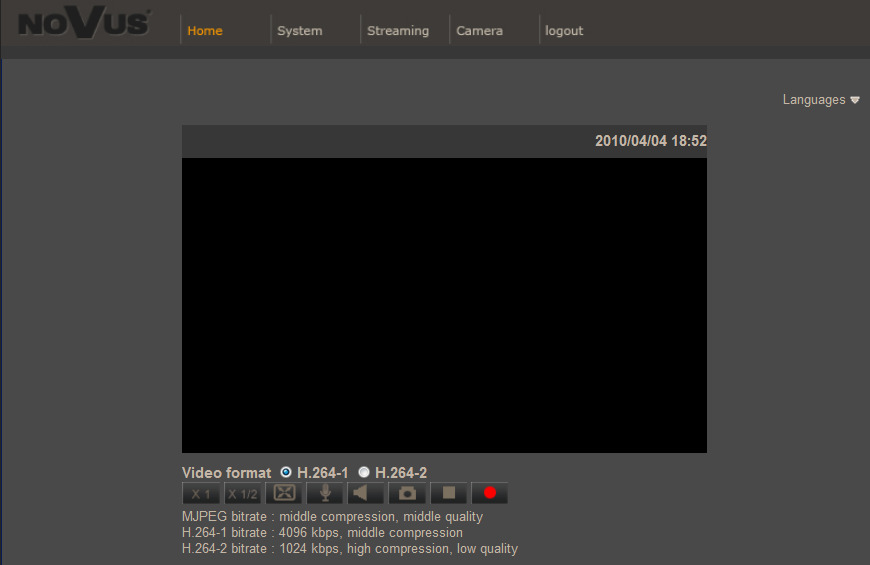Take a snapshot with the camera icon
Screen dimensions: 870x565
(407, 493)
